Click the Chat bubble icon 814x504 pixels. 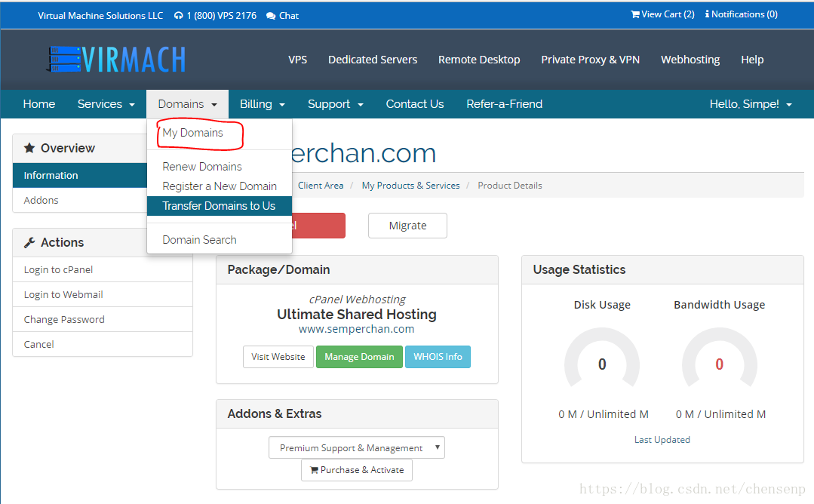tap(271, 16)
